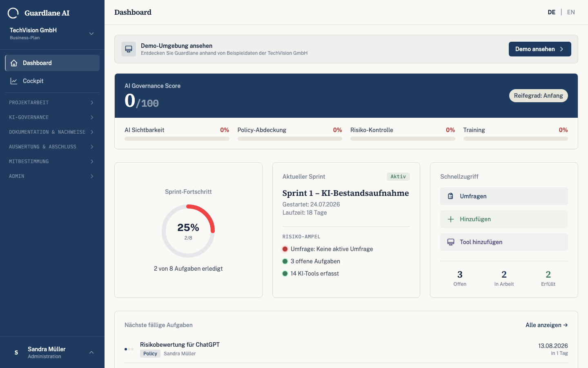This screenshot has width=588, height=368.
Task: Click Sprint 1 – KI-Bestandsaufnahme title
Action: (345, 193)
